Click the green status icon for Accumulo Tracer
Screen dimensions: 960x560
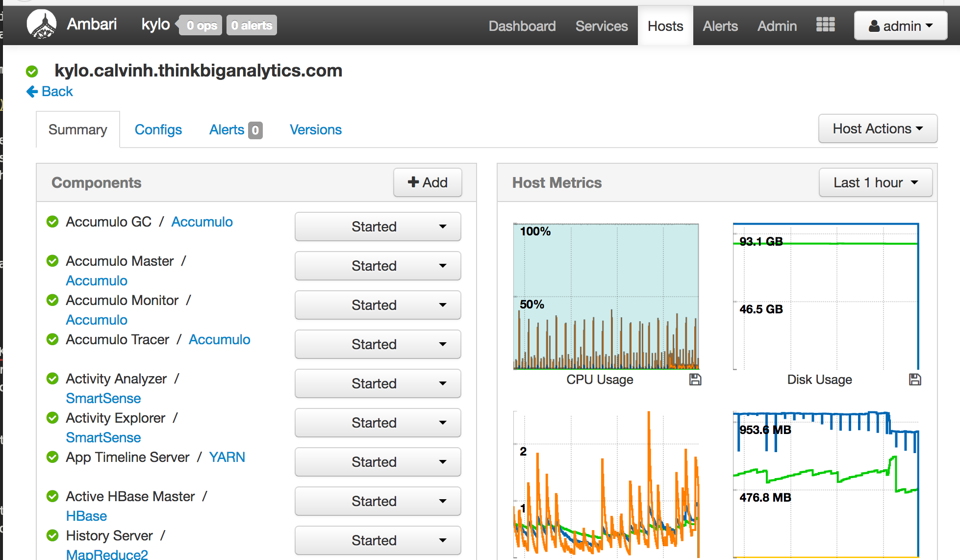52,339
